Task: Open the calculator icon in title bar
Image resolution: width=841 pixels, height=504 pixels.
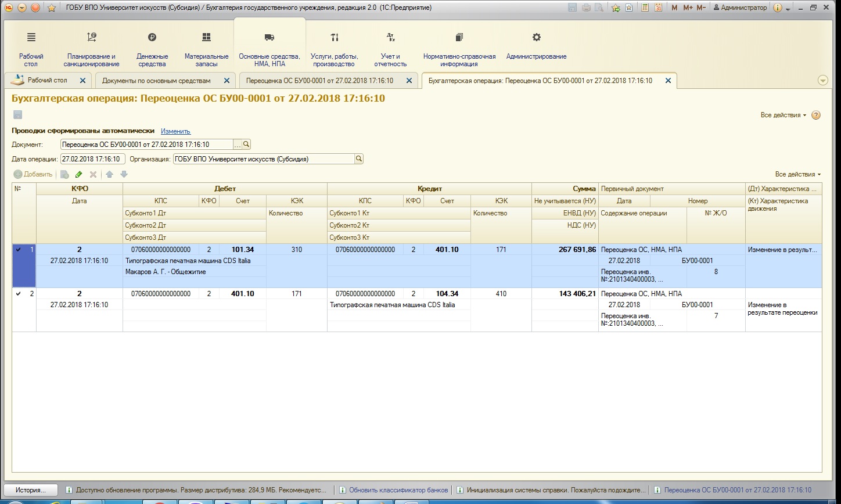Action: (644, 8)
